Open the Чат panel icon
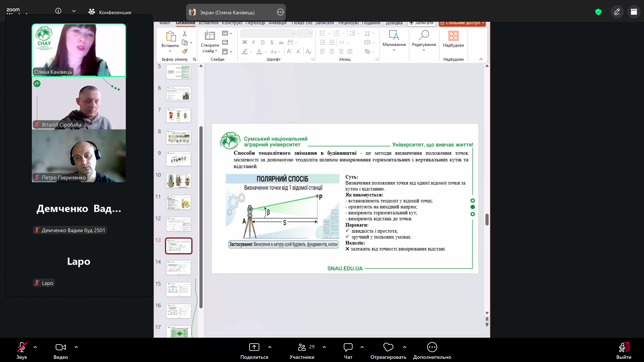This screenshot has height=362, width=644. (348, 347)
